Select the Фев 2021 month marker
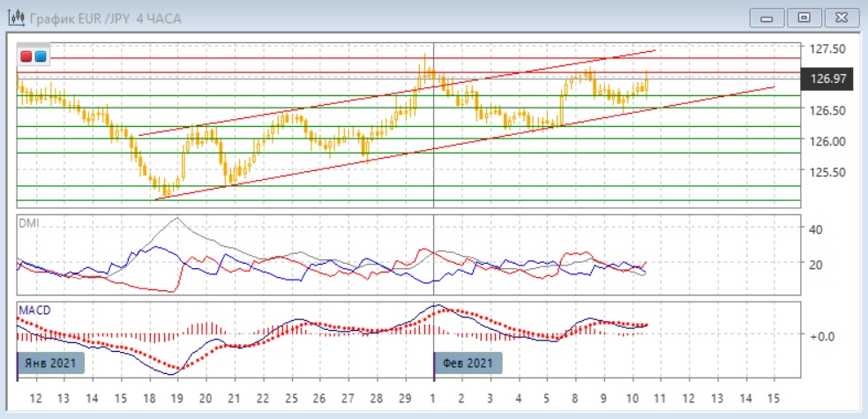868x419 pixels. pyautogui.click(x=468, y=363)
